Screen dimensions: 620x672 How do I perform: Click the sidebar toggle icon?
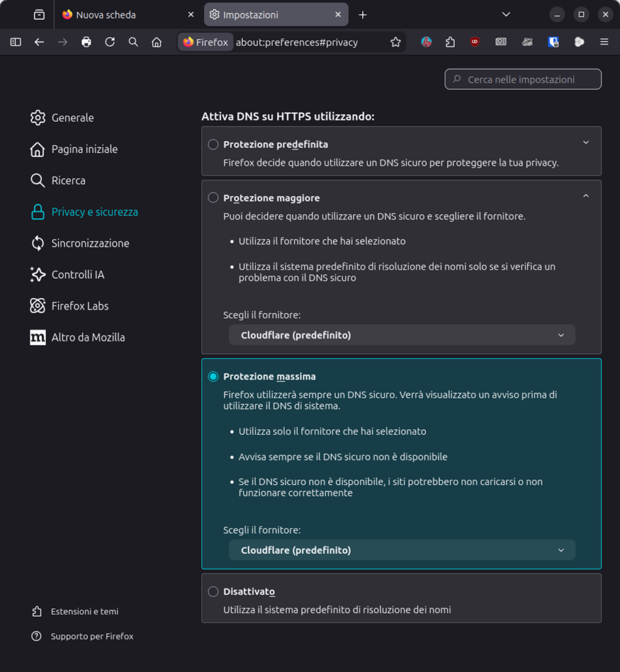tap(15, 42)
